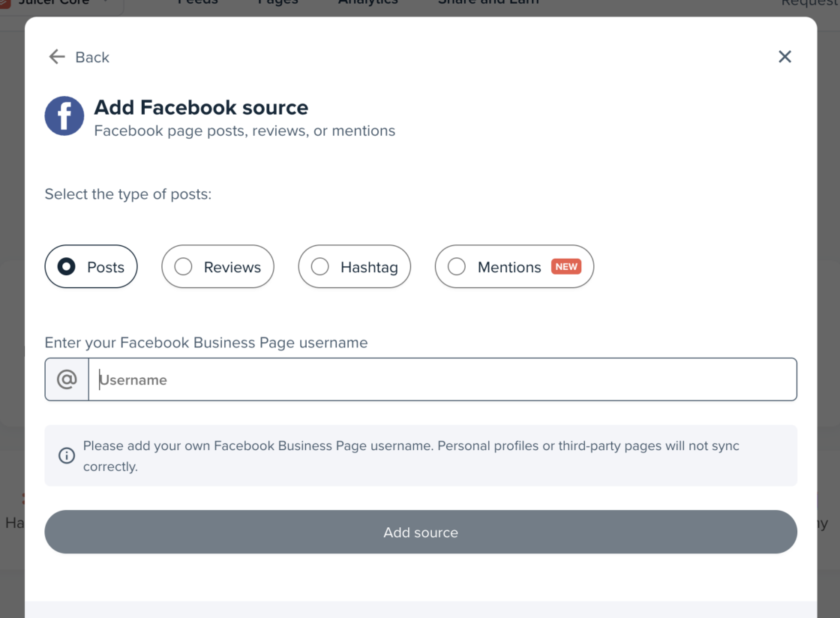Click 'Facebook page posts, reviews, or mentions' subtitle

pos(244,131)
